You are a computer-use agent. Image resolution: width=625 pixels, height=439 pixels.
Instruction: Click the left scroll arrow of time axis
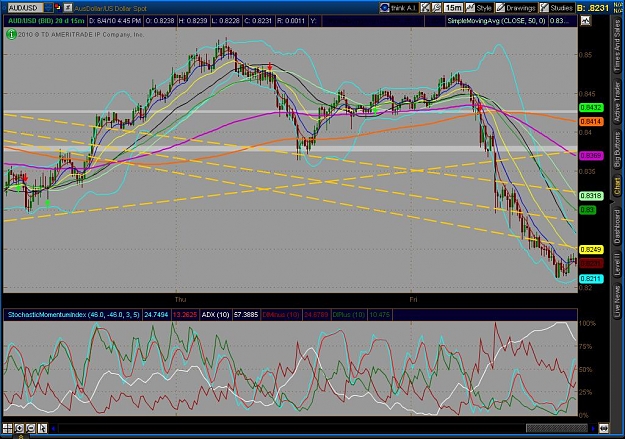click(54, 429)
